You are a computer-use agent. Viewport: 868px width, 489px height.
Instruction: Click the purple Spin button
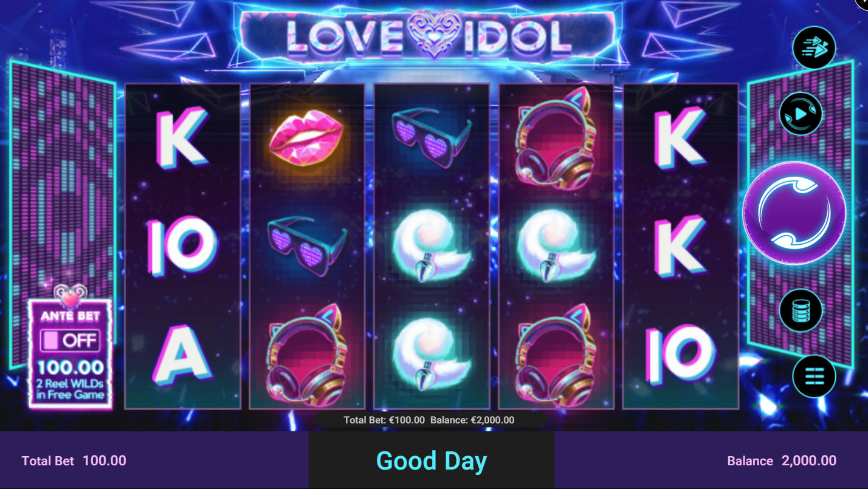(794, 213)
